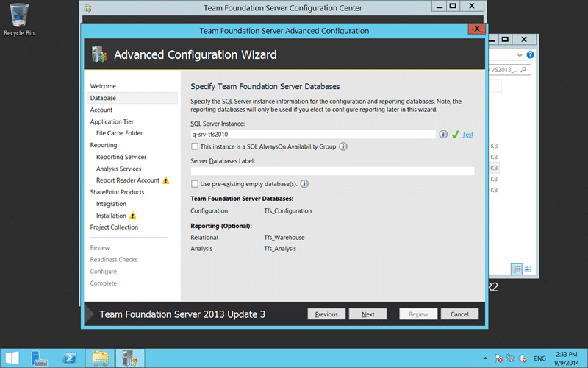Switch to Team Foundation Server taskbar icon

click(130, 358)
